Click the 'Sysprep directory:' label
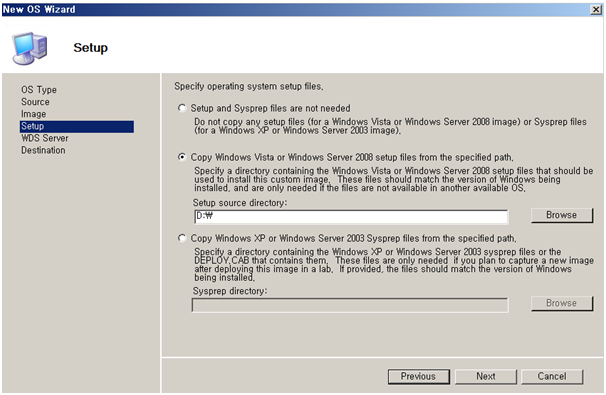606x395 pixels. pyautogui.click(x=230, y=291)
